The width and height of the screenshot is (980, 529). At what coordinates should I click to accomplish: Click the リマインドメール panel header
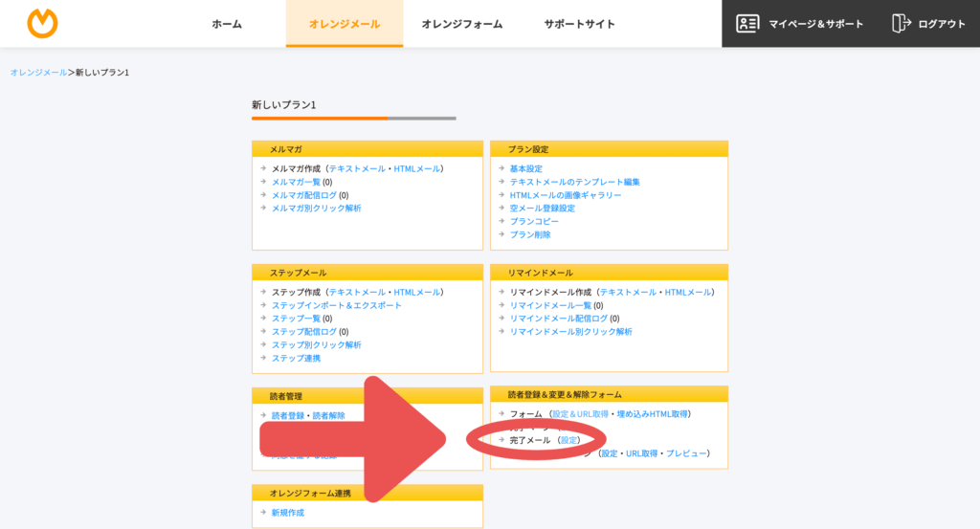(x=610, y=273)
